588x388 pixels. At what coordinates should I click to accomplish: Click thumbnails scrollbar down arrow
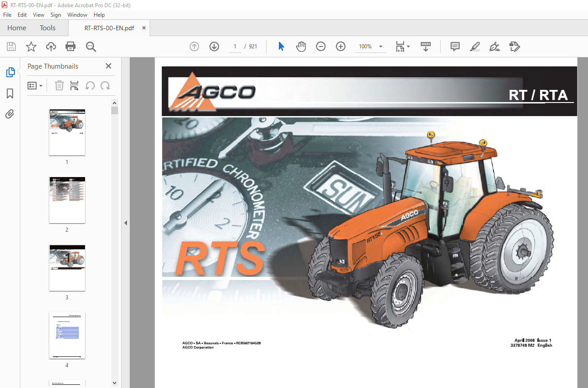point(114,383)
